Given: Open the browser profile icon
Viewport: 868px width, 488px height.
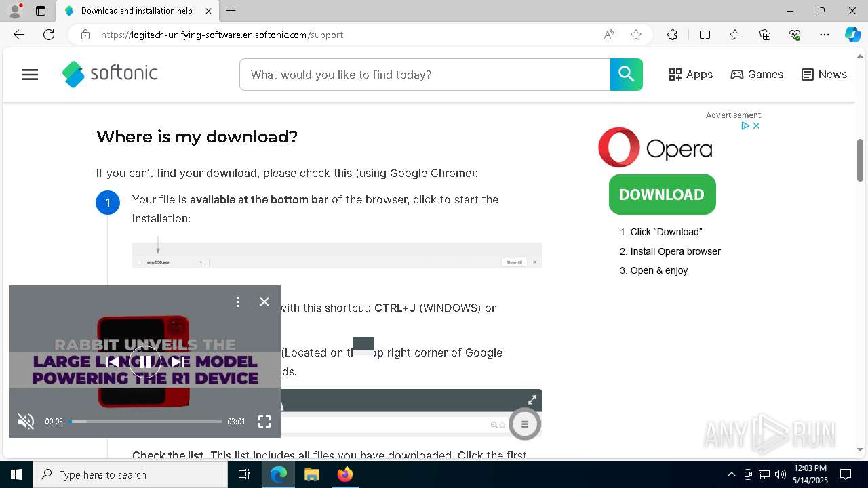Looking at the screenshot, I should click(15, 11).
